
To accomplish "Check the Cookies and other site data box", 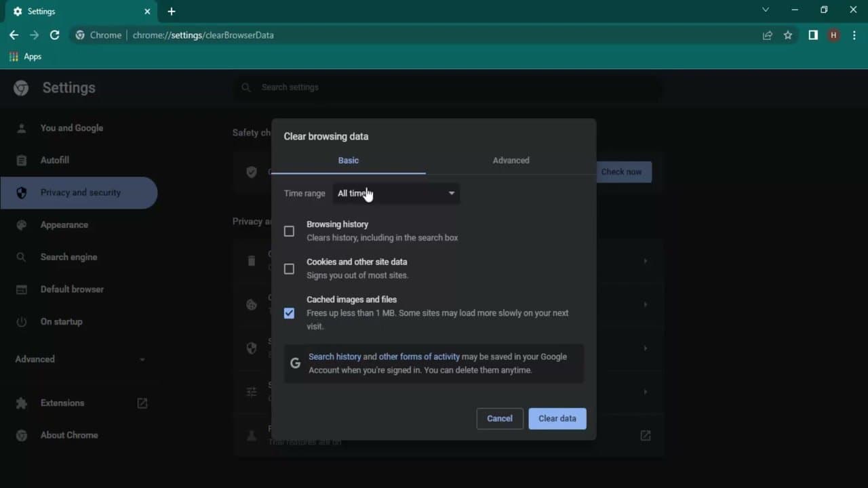I will 290,269.
